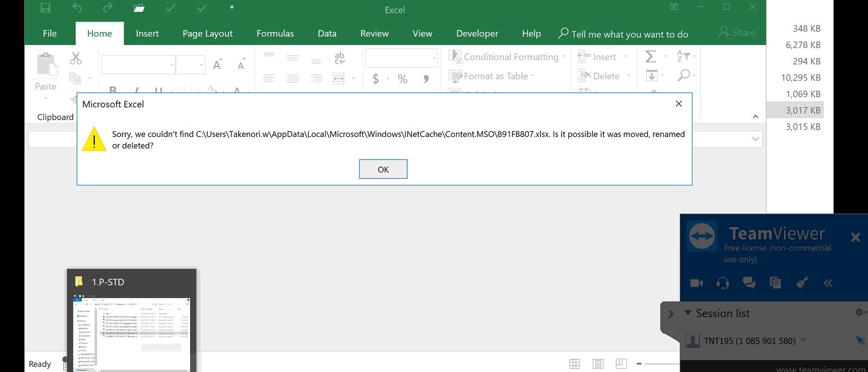Collapse the TeamViewer Session list section triangle
Screen dimensions: 868x372
(x=688, y=313)
